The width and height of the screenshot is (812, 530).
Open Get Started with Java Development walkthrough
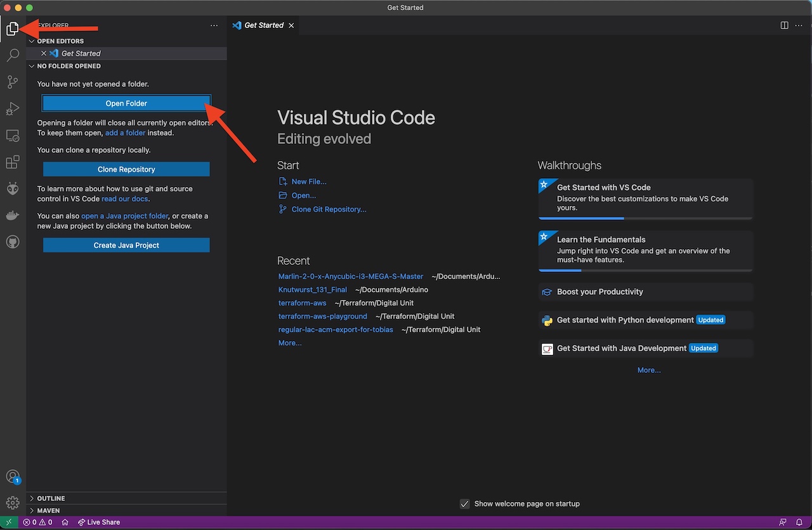click(x=646, y=348)
